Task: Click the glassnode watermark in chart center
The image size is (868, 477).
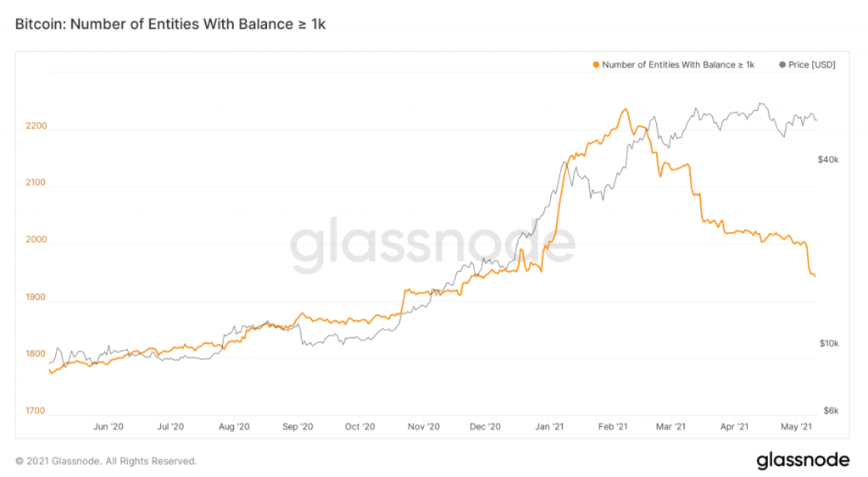Action: click(x=432, y=246)
